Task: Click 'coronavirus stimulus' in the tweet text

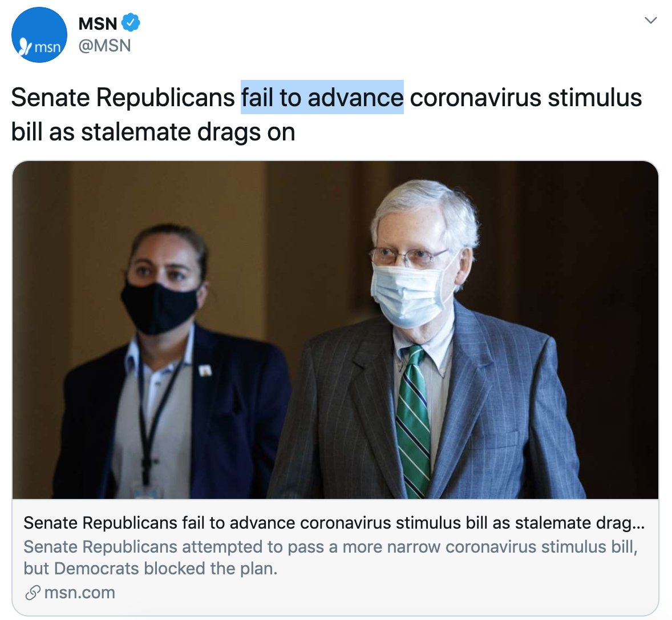Action: pyautogui.click(x=526, y=98)
